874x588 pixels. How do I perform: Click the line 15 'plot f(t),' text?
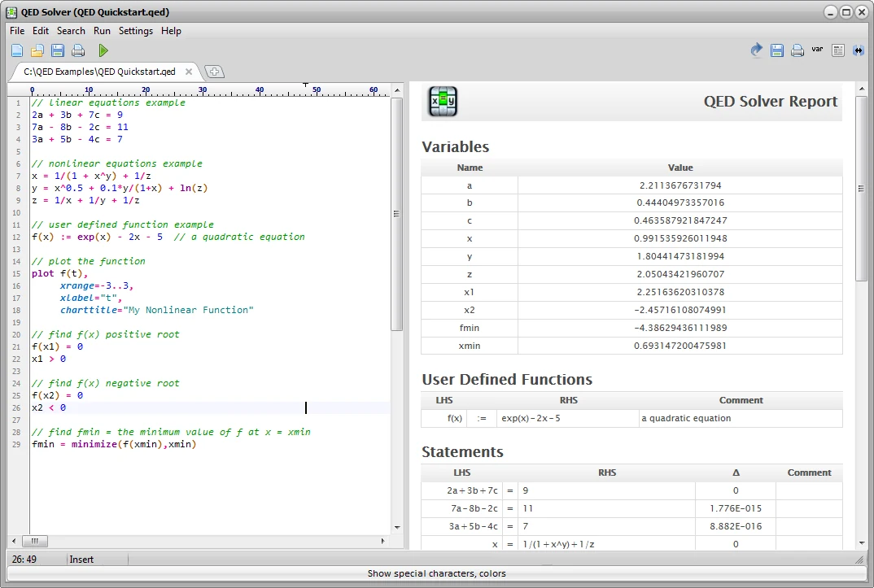59,273
